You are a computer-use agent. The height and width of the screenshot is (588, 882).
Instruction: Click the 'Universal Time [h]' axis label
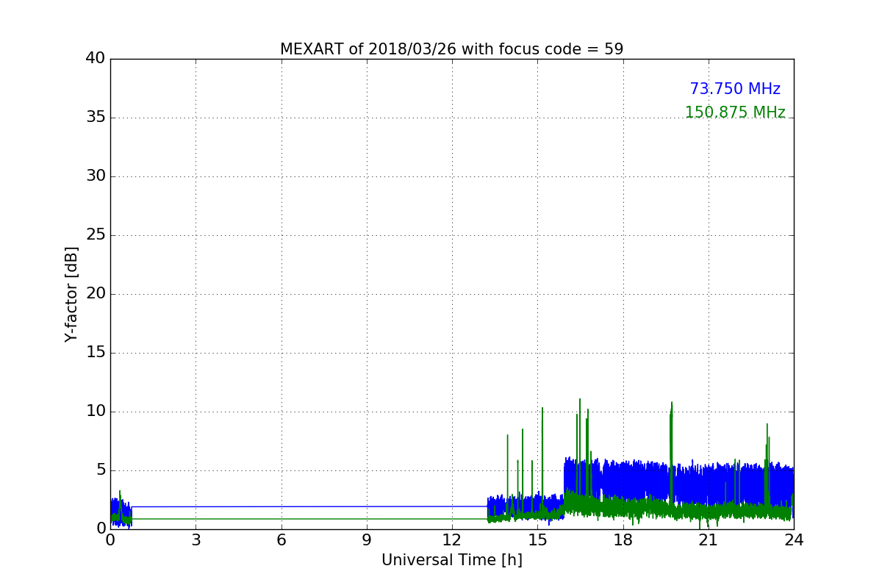452,560
